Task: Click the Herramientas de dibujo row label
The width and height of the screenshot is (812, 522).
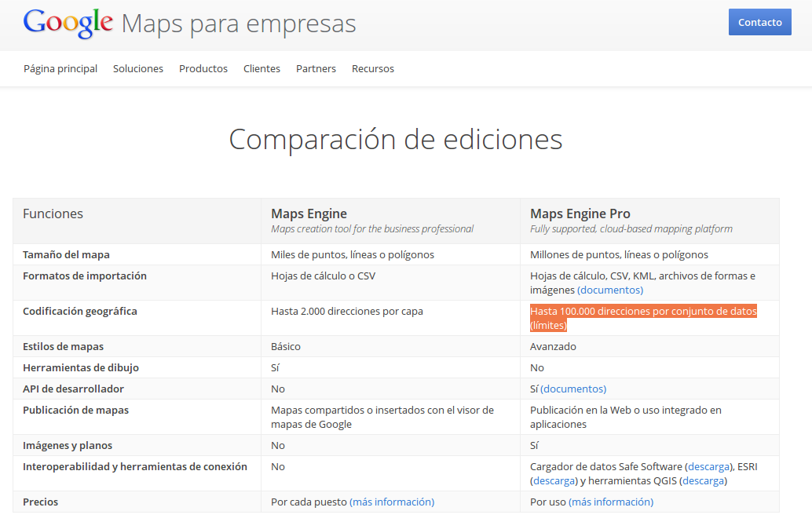Action: point(81,367)
